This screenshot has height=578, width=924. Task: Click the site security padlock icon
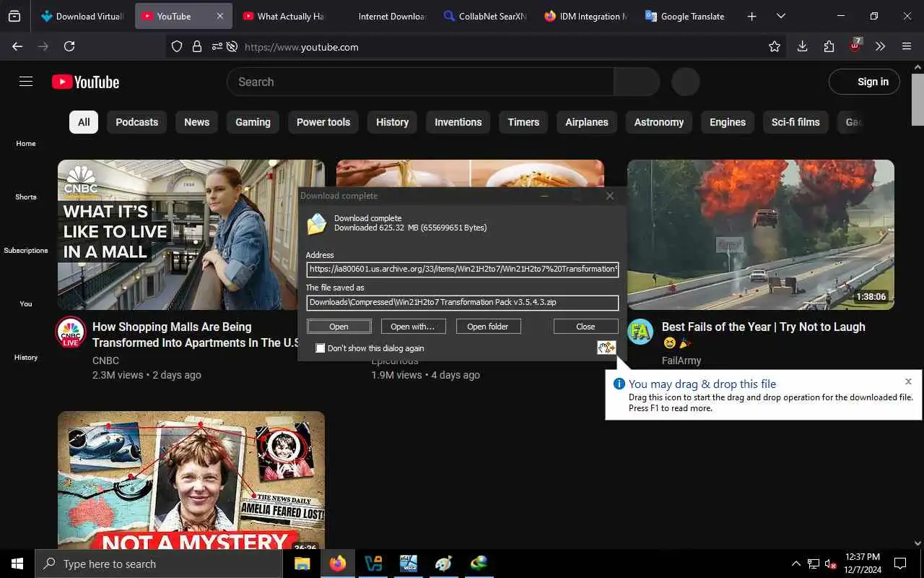(196, 46)
